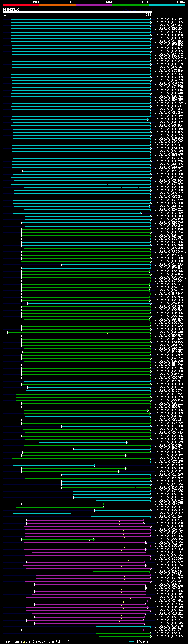This screenshot has height=644, width=188.
Task: Select hit label UniRef100_Q56UL7
Action: (169, 513)
